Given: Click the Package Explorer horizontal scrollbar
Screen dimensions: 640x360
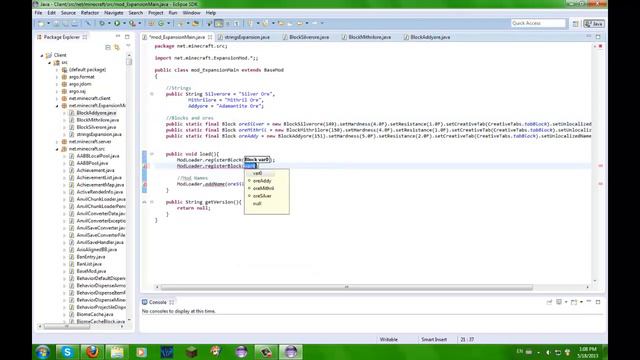Looking at the screenshot, I should [x=67, y=327].
